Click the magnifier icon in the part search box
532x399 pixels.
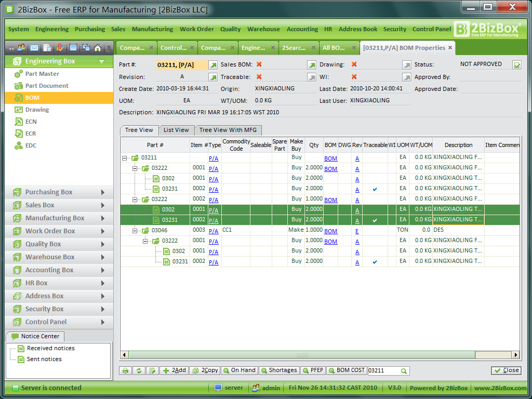coord(404,371)
